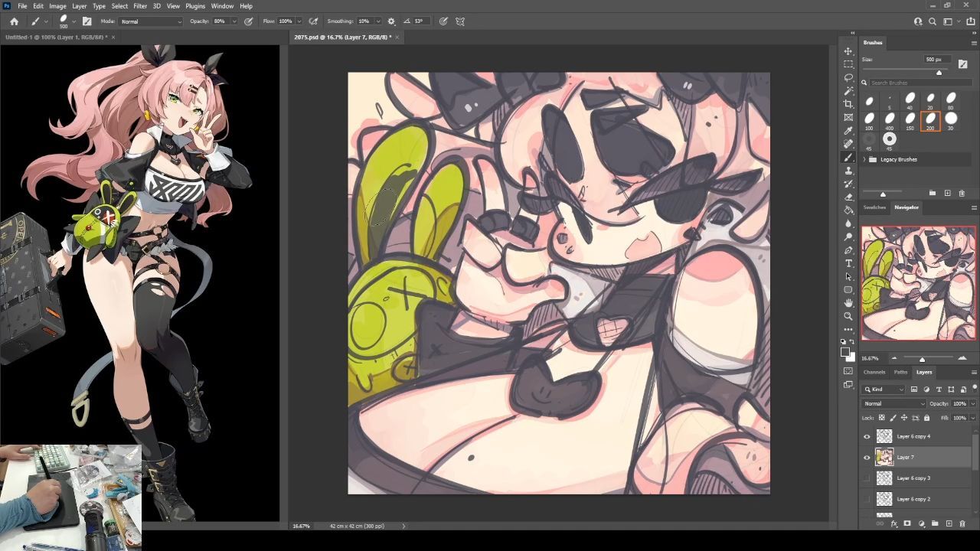Open the Opacity value dropdown in options bar
Image resolution: width=980 pixels, height=551 pixels.
[234, 21]
